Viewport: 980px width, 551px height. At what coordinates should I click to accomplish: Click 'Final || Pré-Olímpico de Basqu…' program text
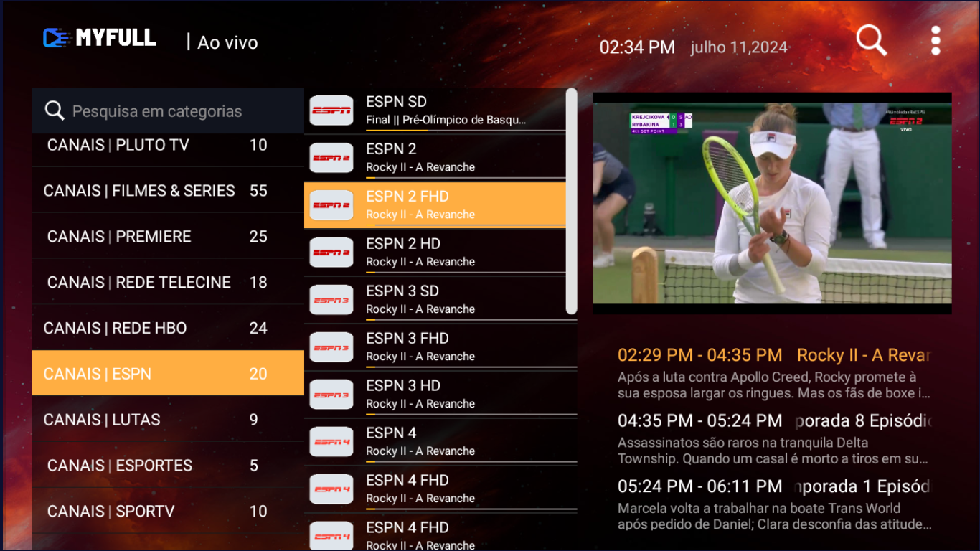coord(446,120)
